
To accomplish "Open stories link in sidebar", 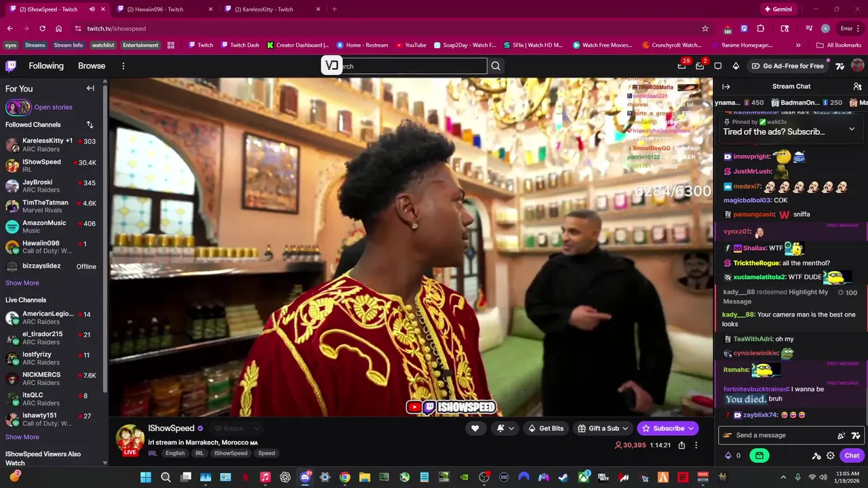I will (x=53, y=107).
